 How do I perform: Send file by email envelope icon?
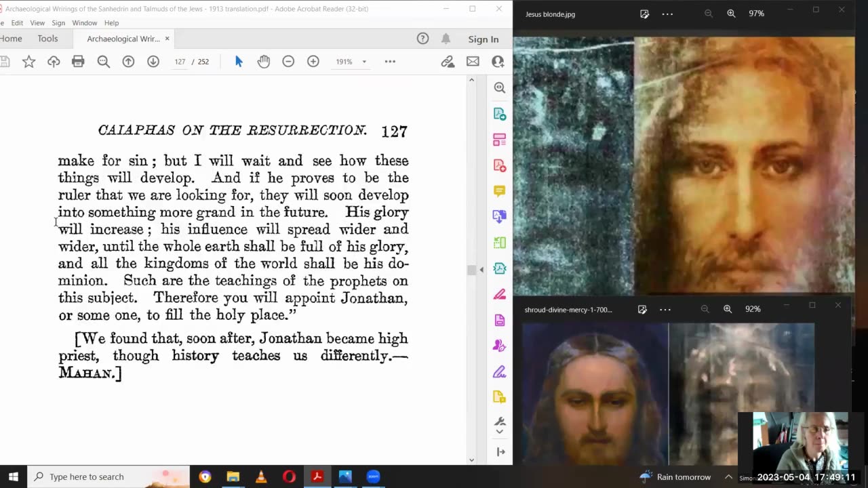pos(473,62)
